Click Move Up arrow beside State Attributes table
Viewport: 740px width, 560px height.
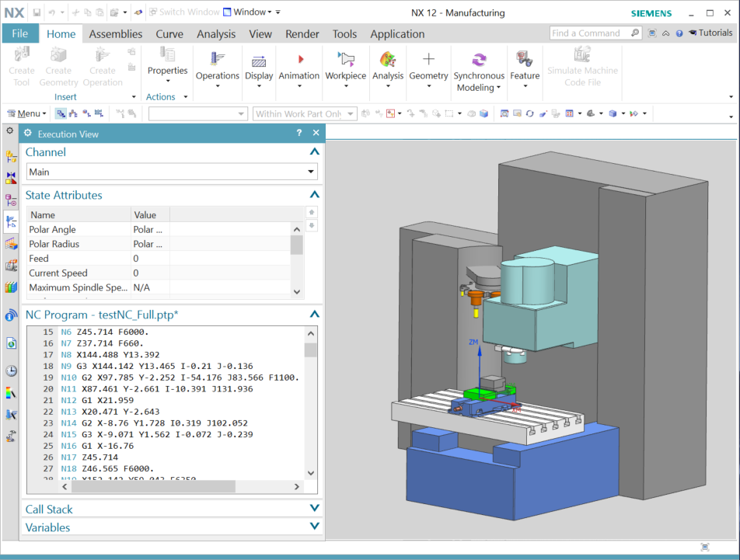click(x=312, y=212)
